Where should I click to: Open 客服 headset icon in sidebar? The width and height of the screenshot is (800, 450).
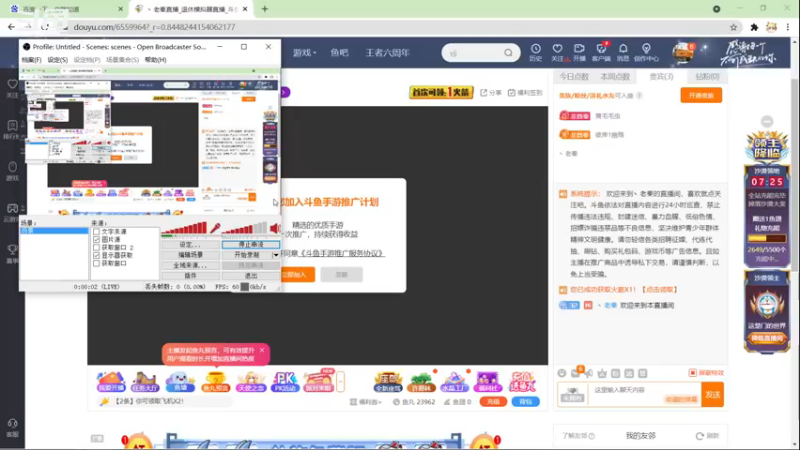pos(12,428)
